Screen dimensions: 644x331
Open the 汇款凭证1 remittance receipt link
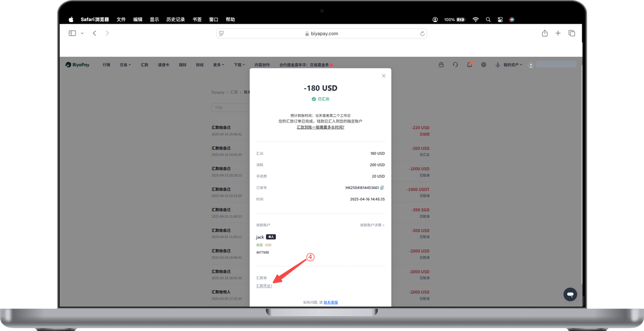264,286
